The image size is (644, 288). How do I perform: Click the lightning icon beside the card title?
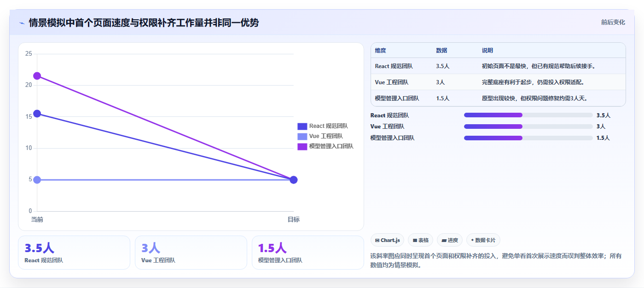22,23
